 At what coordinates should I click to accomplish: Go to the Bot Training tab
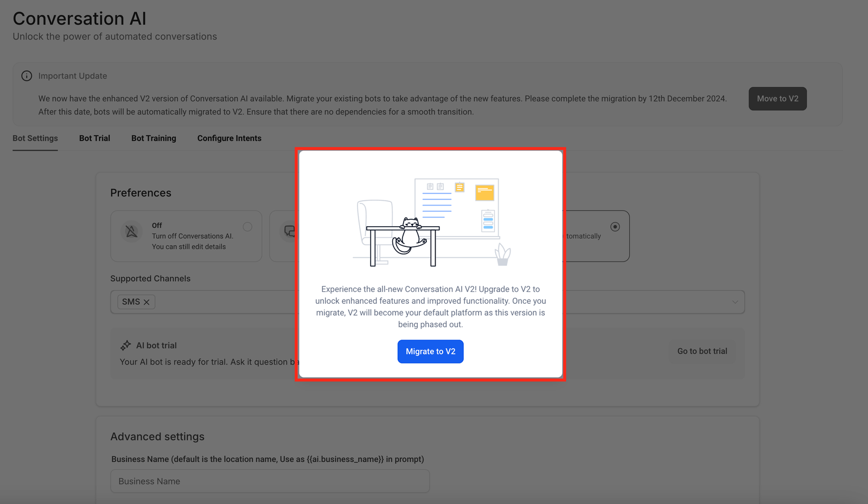pyautogui.click(x=154, y=138)
